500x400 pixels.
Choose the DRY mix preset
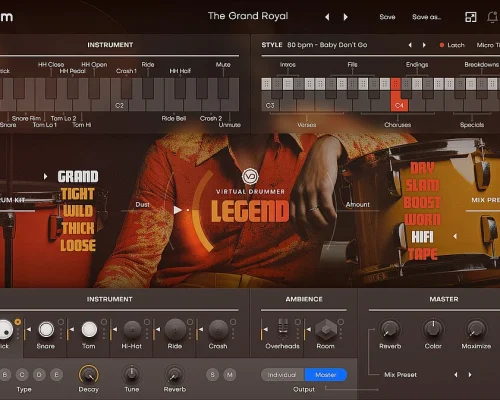pyautogui.click(x=422, y=168)
